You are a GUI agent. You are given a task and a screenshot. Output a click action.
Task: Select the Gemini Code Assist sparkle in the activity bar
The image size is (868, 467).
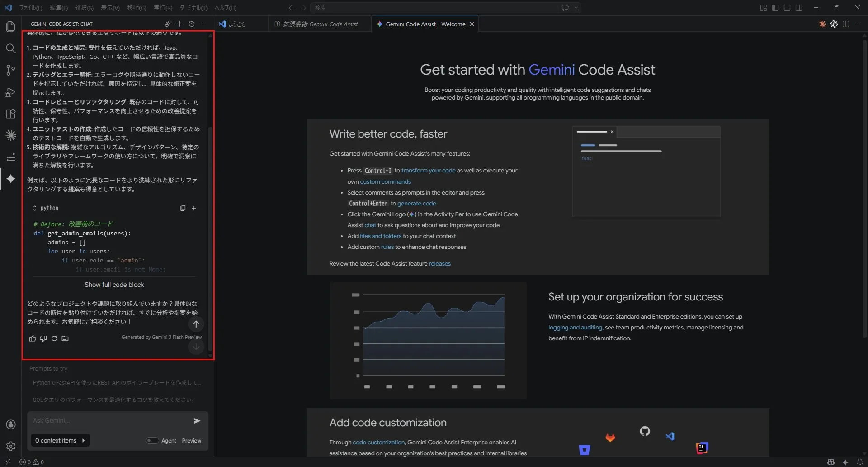tap(10, 179)
